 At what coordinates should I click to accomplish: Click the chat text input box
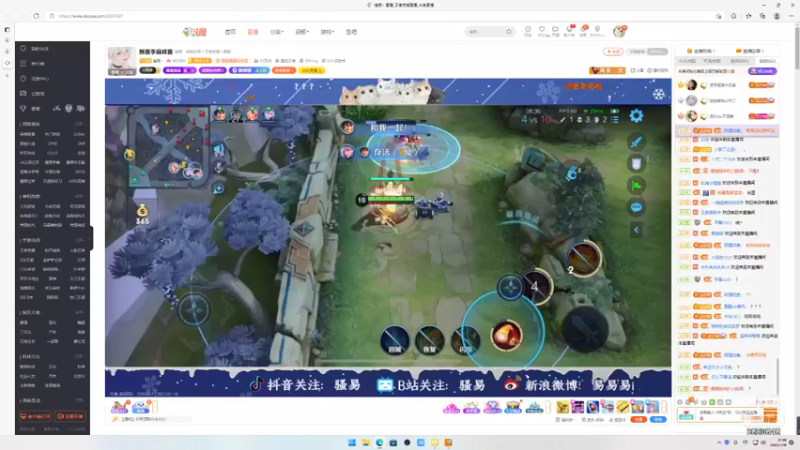pos(730,415)
